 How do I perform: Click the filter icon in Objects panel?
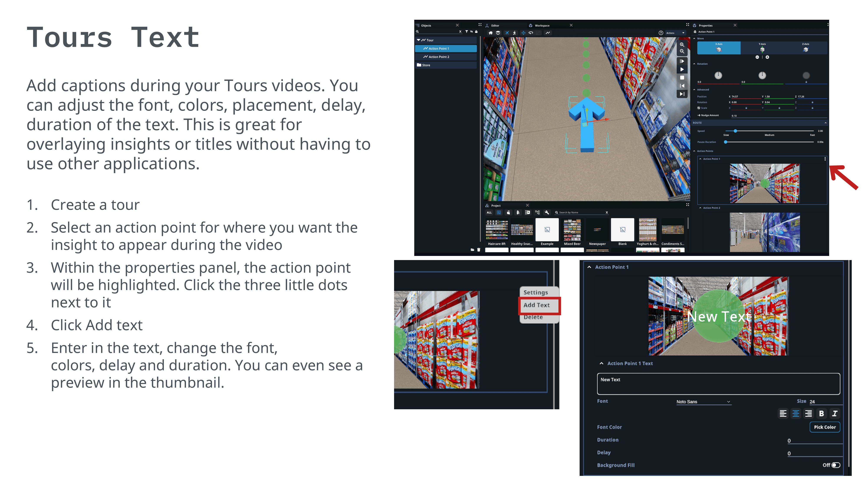[466, 31]
